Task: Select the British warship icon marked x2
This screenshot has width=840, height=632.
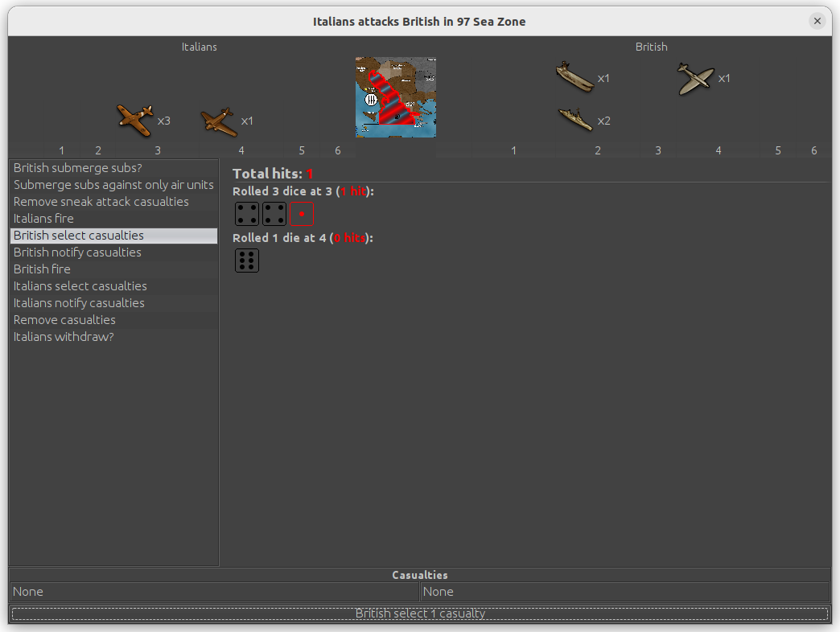Action: click(576, 120)
